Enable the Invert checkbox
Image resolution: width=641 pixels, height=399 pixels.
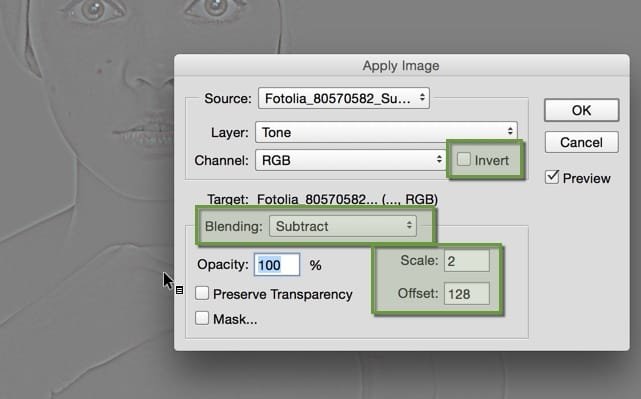point(464,159)
